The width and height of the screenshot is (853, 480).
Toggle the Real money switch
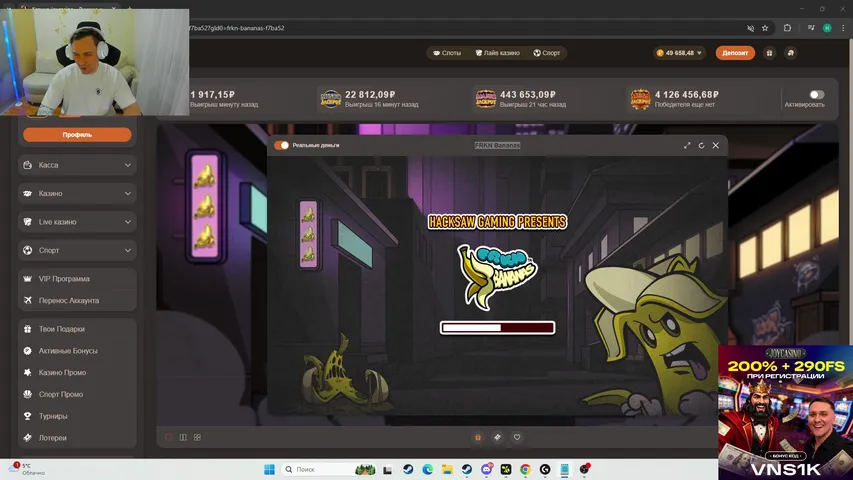pyautogui.click(x=282, y=145)
